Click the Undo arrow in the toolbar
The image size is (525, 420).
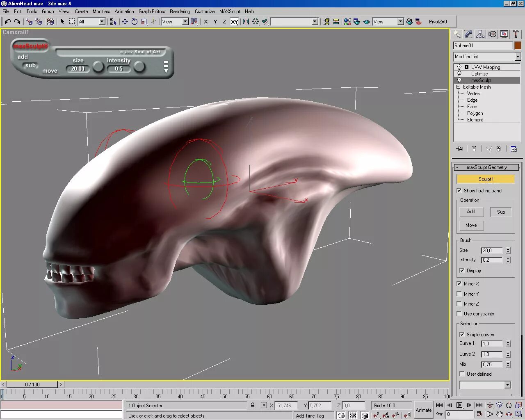(7, 22)
